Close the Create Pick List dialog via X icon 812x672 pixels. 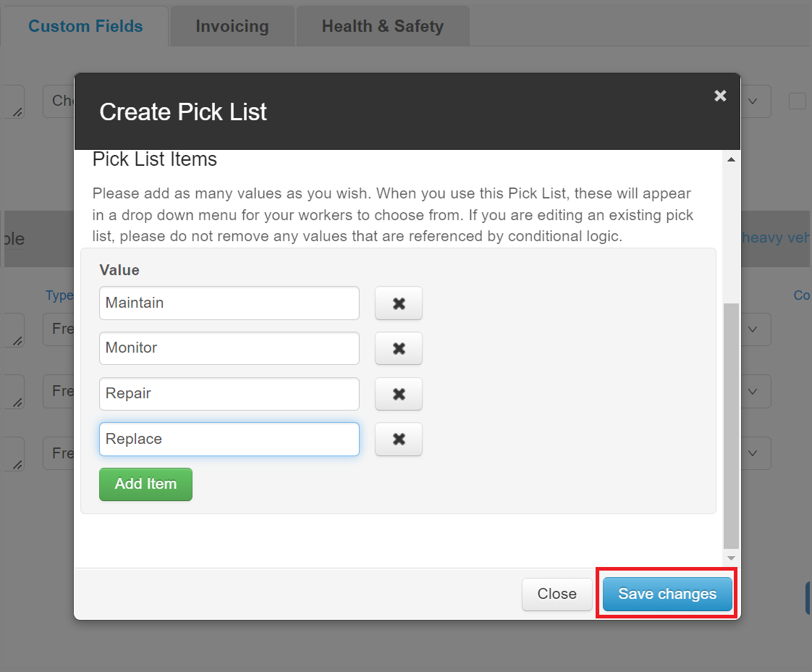pyautogui.click(x=719, y=95)
